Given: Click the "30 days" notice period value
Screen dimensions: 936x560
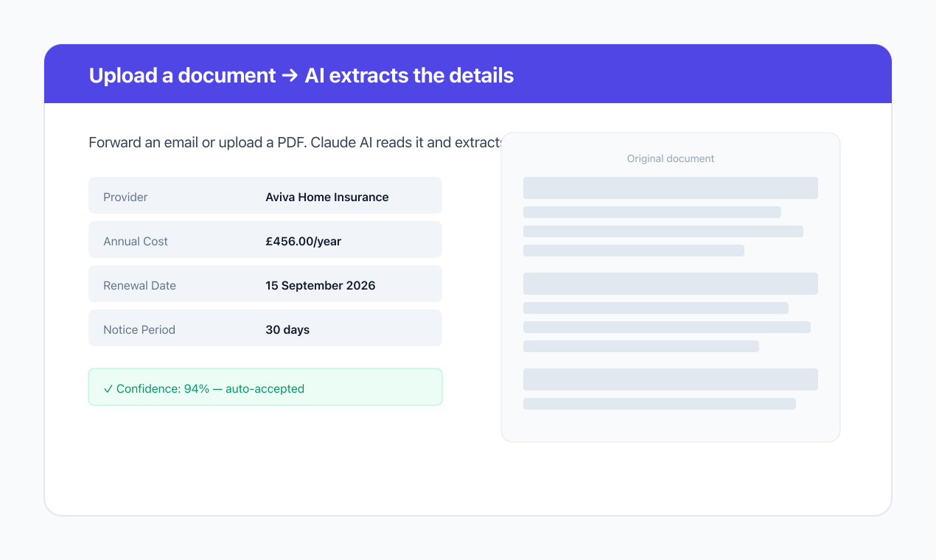Looking at the screenshot, I should (x=287, y=329).
